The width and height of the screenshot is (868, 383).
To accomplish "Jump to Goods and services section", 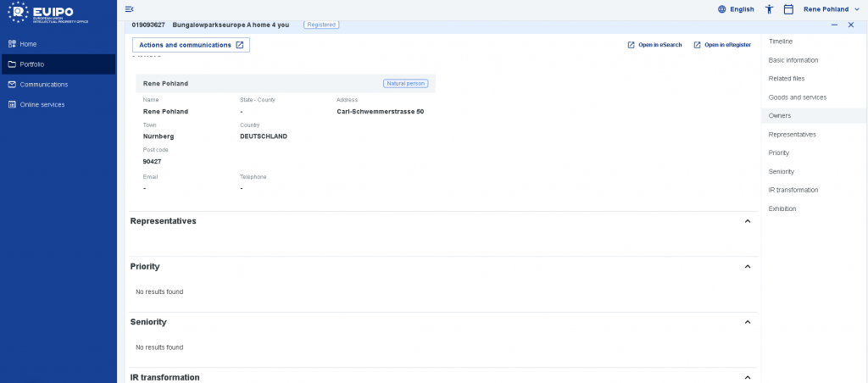I will tap(797, 97).
